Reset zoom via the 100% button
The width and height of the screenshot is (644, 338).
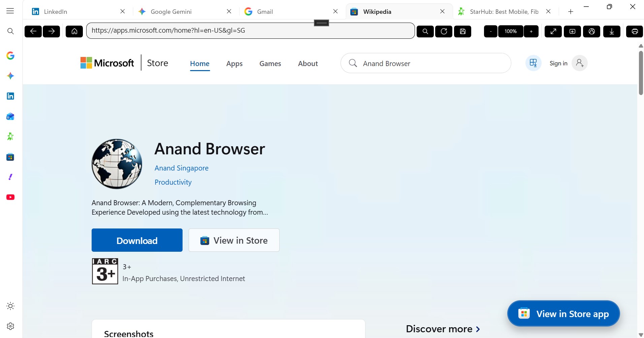pos(511,31)
